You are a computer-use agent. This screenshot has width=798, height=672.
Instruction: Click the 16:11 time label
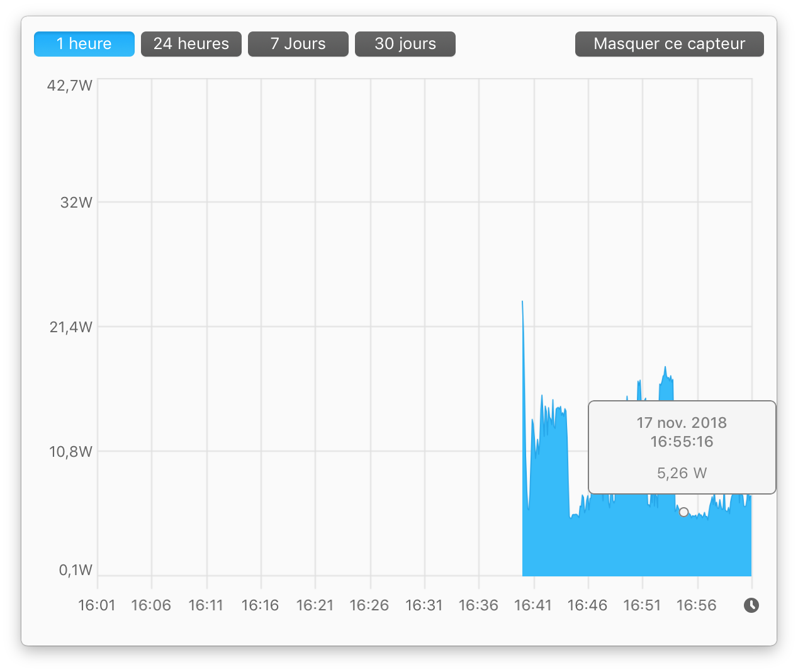pyautogui.click(x=206, y=605)
